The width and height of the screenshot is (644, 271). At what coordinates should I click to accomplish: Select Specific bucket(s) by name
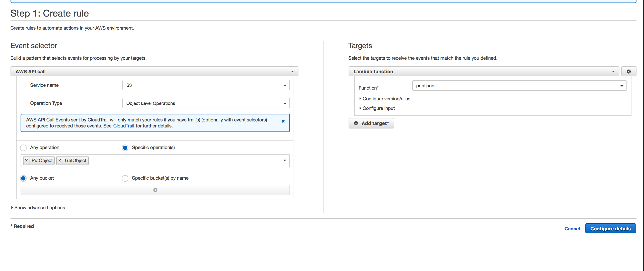[x=125, y=178]
